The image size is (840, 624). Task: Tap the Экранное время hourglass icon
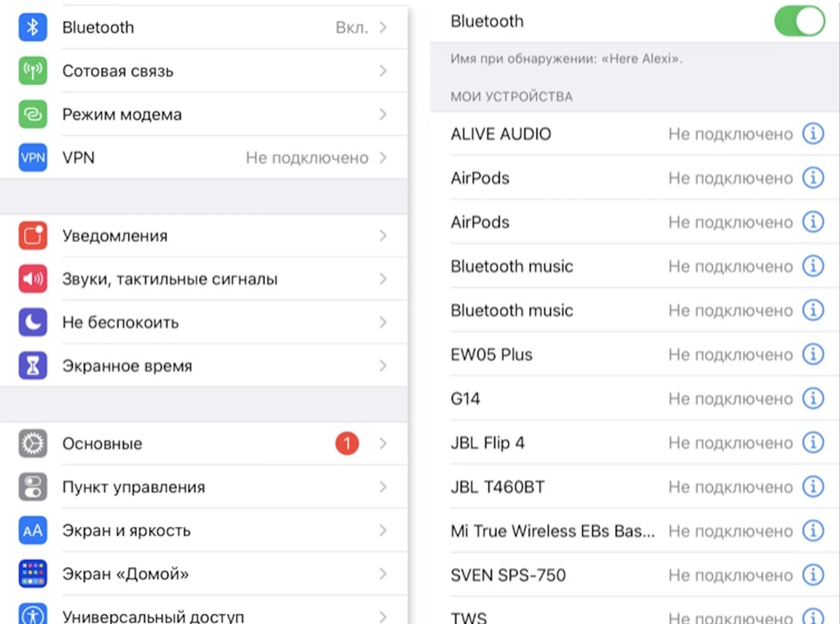pos(33,366)
